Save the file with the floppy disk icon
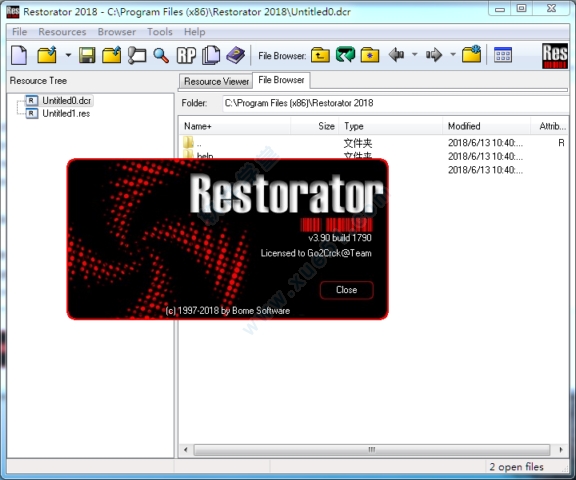The width and height of the screenshot is (576, 480). pos(87,55)
